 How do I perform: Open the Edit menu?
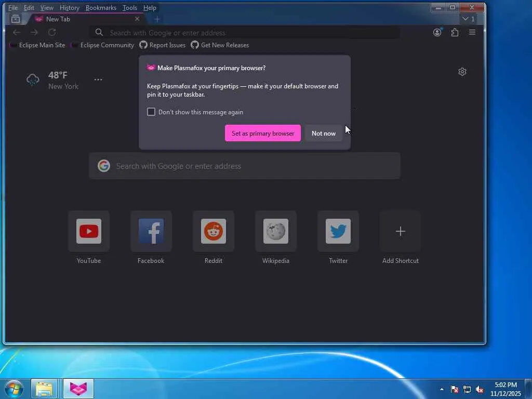pos(29,7)
